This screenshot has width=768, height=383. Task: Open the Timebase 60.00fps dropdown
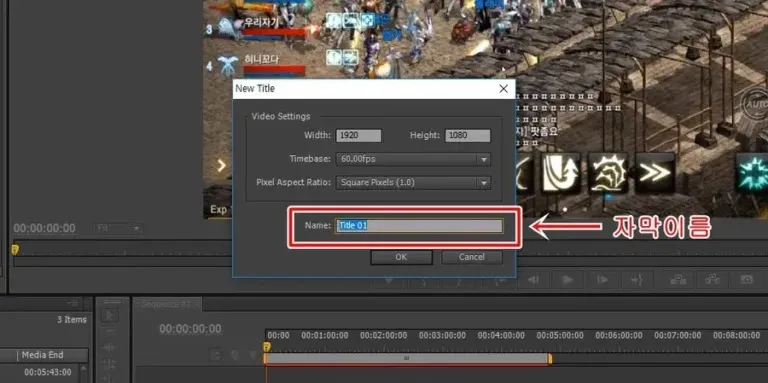(x=413, y=159)
